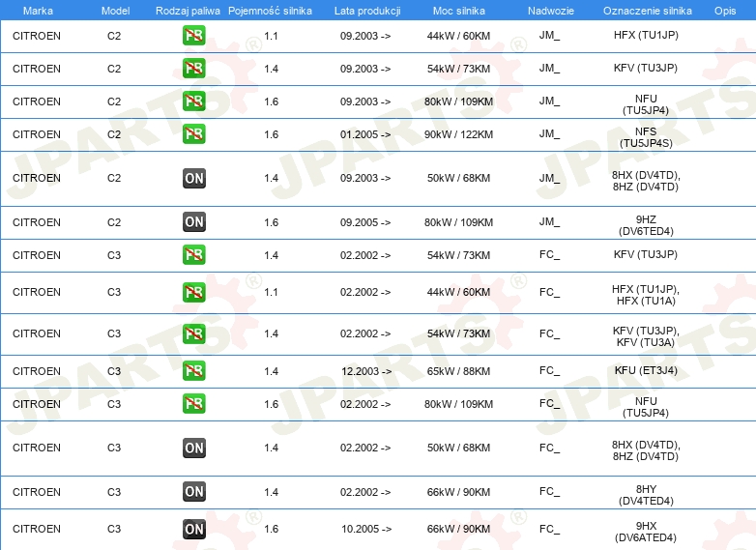The width and height of the screenshot is (756, 550).
Task: Click the Pojemność silnika column header
Action: pos(270,11)
